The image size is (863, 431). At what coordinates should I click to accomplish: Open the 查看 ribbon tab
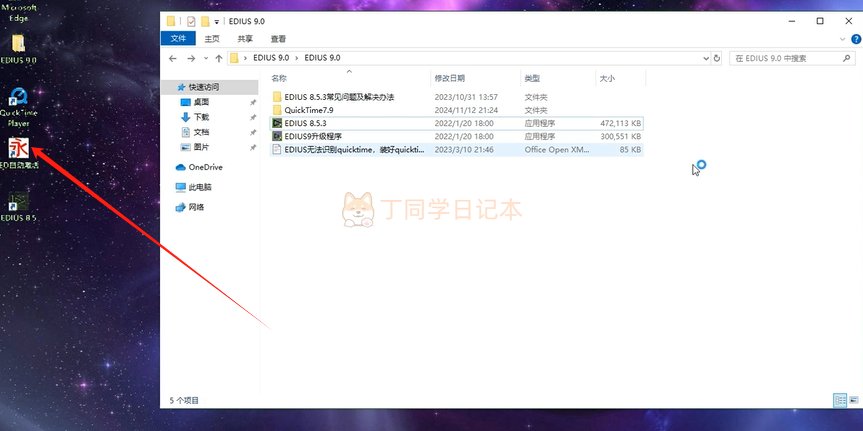278,39
